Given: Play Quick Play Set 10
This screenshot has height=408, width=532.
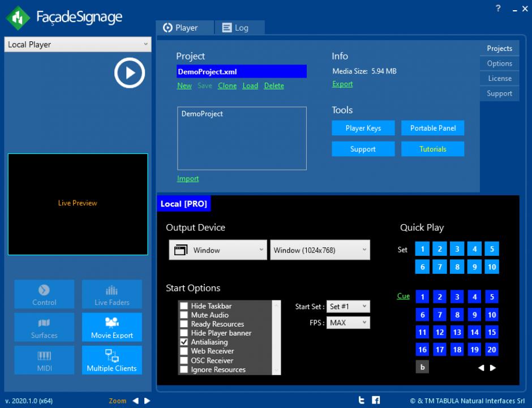Looking at the screenshot, I should 492,267.
